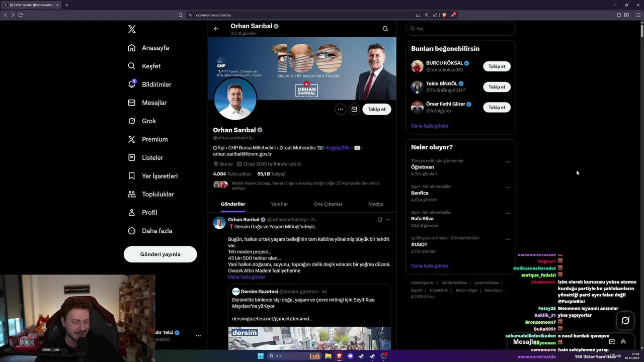Open Orhan Sarıbal profile picture

pyautogui.click(x=235, y=99)
